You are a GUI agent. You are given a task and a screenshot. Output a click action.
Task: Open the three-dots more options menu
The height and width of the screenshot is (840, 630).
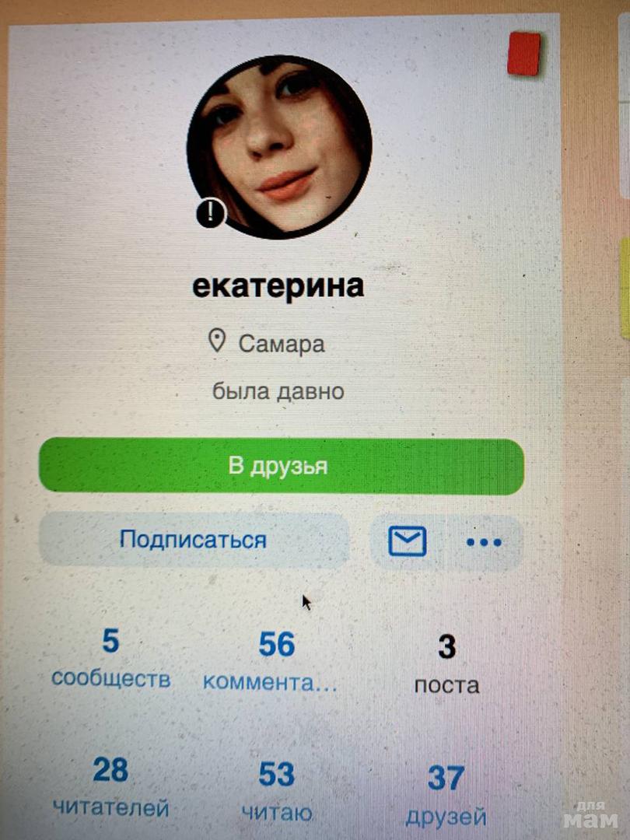click(x=484, y=543)
